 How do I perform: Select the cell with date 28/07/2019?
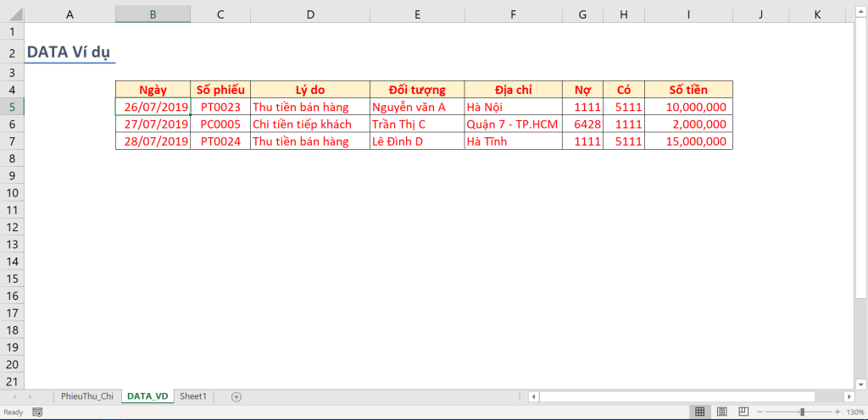153,141
